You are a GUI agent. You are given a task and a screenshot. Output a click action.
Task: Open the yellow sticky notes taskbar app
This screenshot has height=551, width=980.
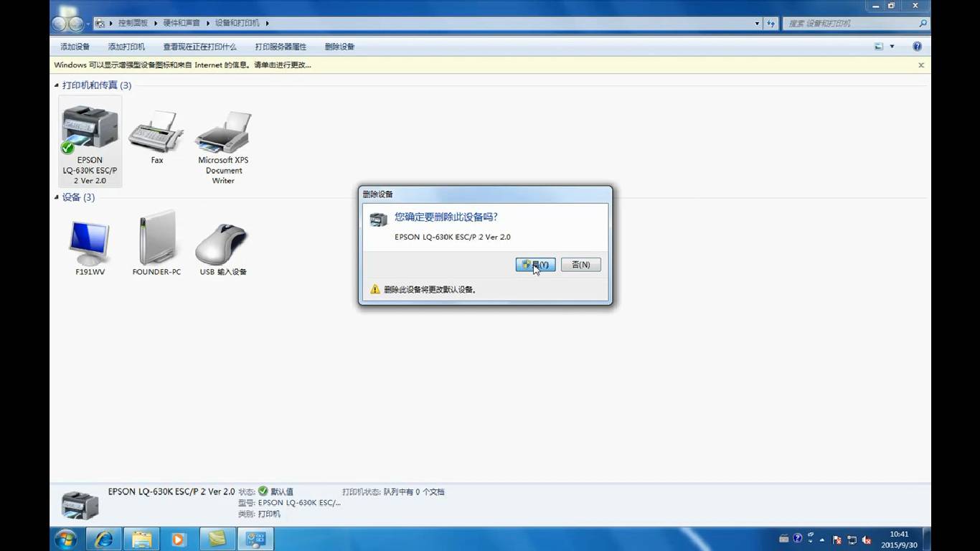217,539
